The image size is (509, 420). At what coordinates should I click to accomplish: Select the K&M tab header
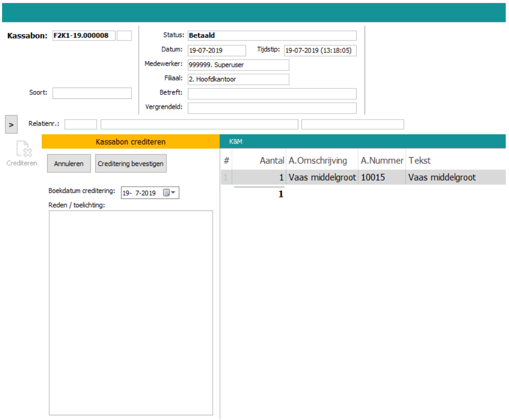[236, 142]
